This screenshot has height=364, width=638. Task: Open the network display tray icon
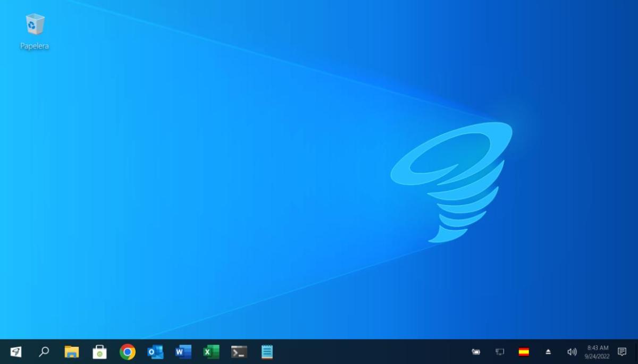(500, 352)
